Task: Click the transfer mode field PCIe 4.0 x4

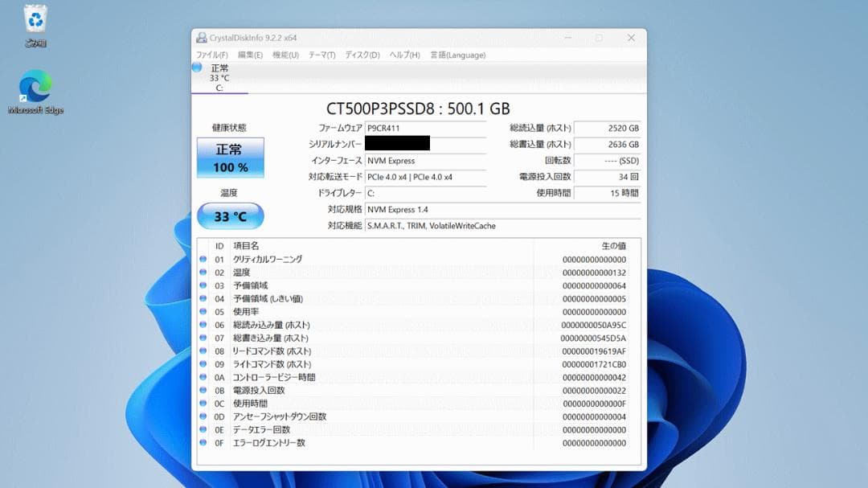Action: pyautogui.click(x=425, y=177)
